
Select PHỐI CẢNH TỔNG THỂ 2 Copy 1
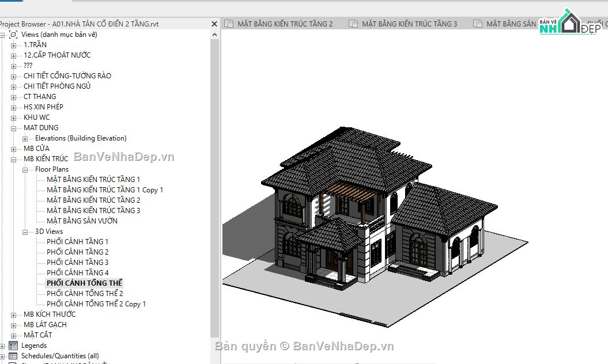coord(96,304)
